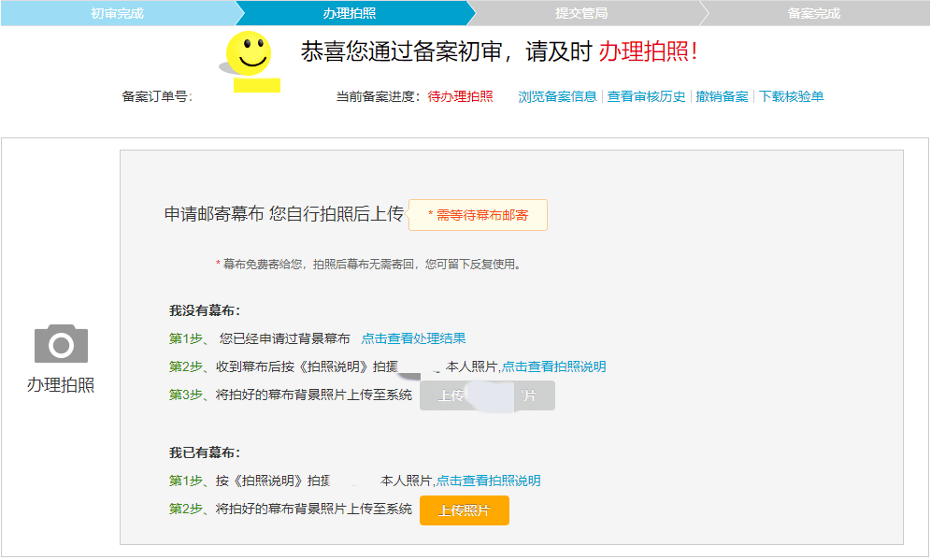This screenshot has width=931, height=560.
Task: Open the 点击查看处理结果 link
Action: pos(413,338)
